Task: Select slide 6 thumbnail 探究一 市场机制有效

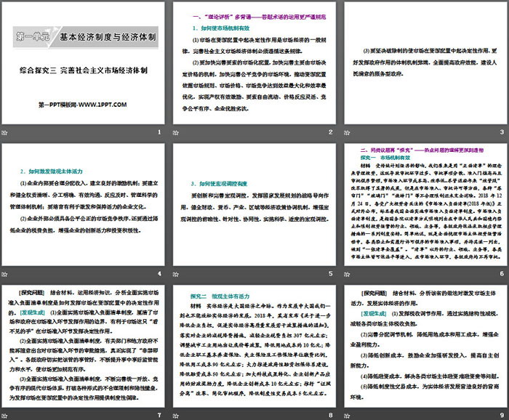Action: (426, 205)
